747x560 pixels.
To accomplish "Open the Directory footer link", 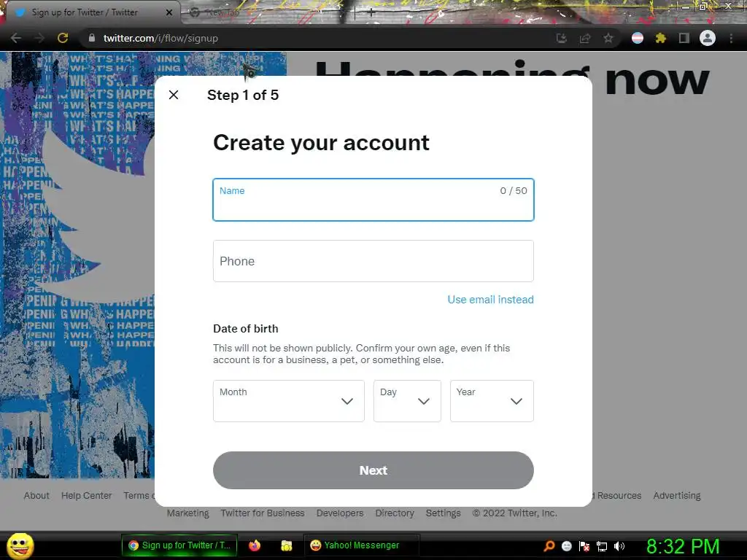I will tap(395, 513).
